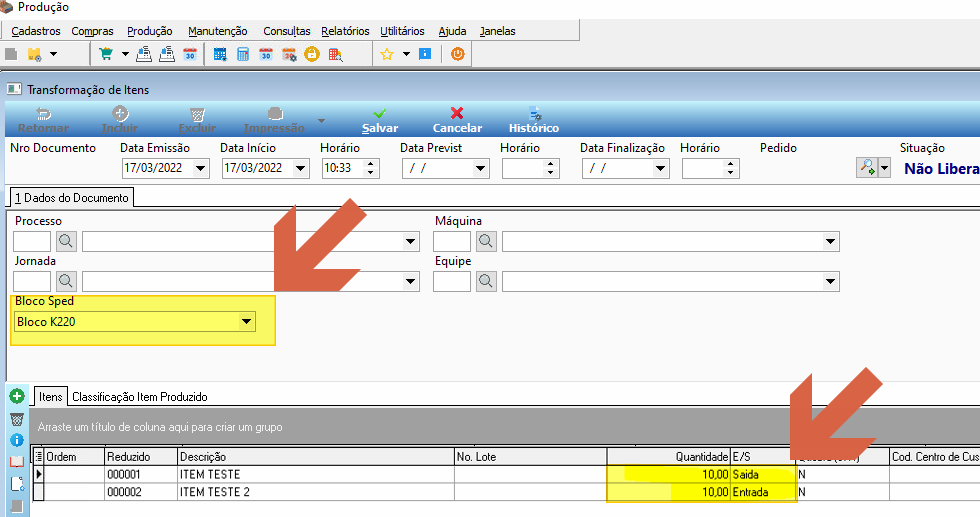Viewport: 980px width, 517px height.
Task: Open the blue calendar grid toolbar icon
Action: coord(220,54)
